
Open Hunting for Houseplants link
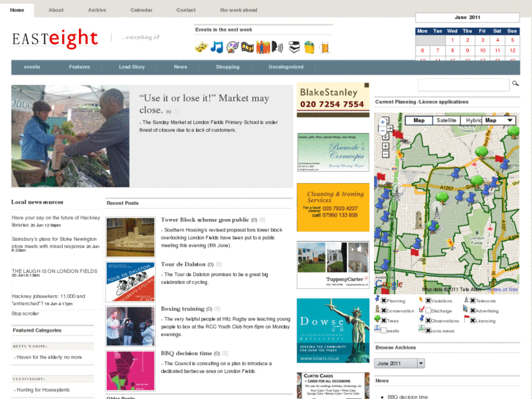coord(43,389)
